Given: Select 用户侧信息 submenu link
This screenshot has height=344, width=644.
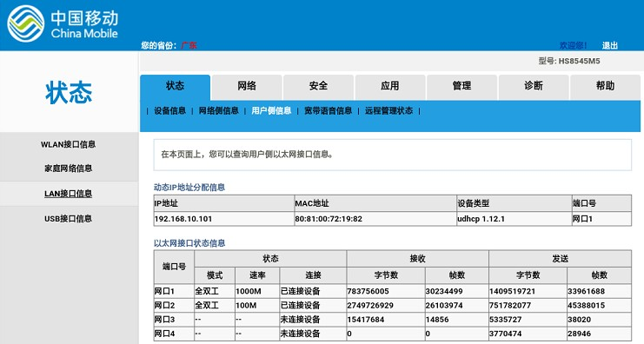Looking at the screenshot, I should point(271,111).
